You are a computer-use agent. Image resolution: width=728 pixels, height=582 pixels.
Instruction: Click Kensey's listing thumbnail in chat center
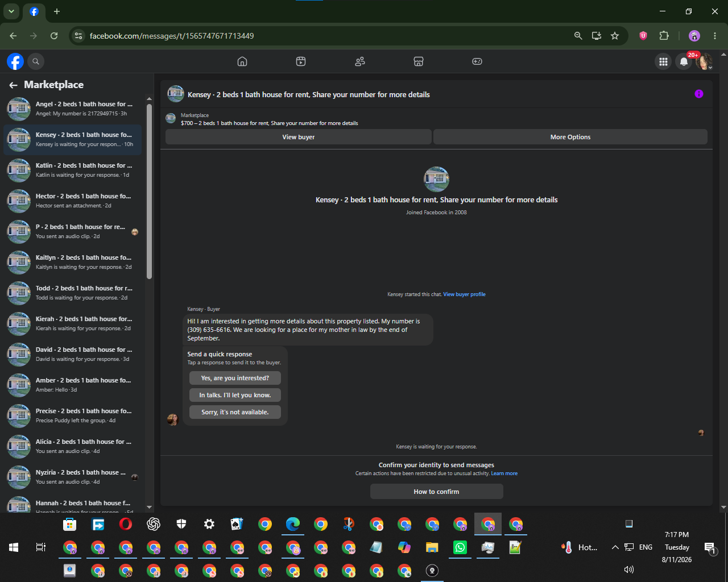[436, 179]
